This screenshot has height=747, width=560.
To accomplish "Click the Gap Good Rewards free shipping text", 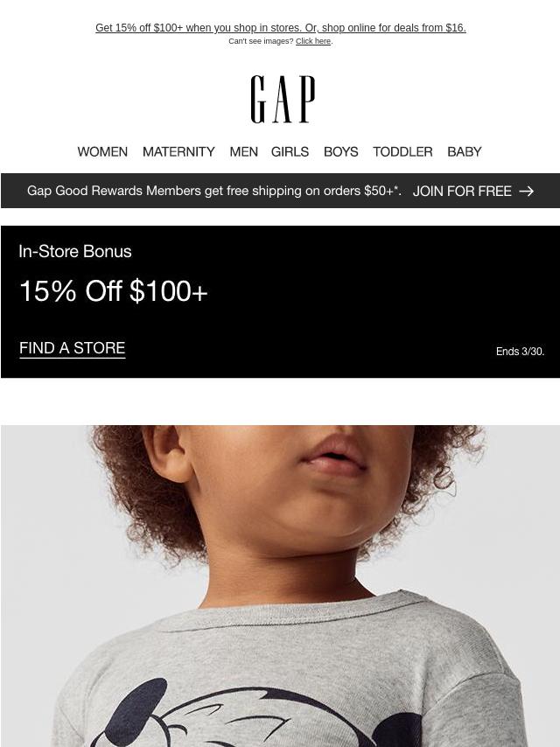I will pos(214,191).
